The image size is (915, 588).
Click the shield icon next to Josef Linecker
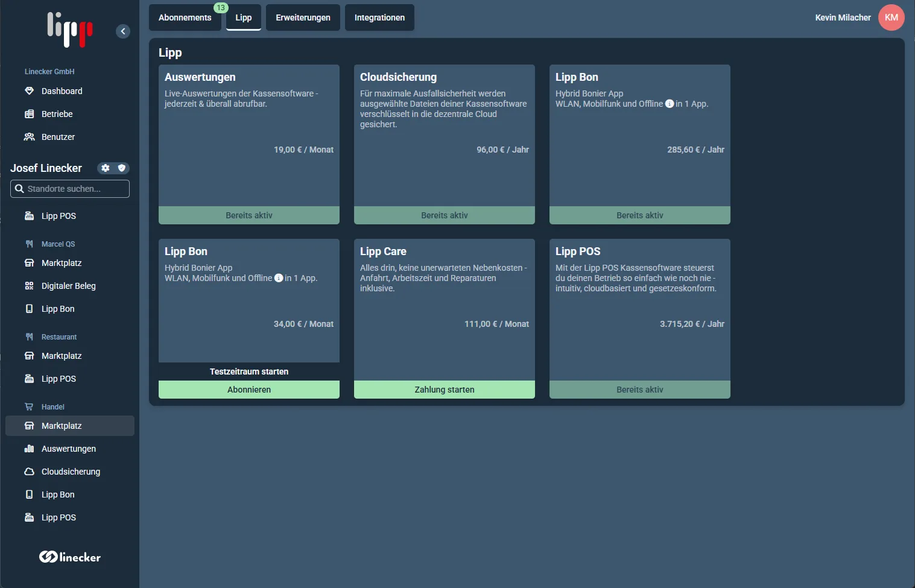[x=122, y=168]
